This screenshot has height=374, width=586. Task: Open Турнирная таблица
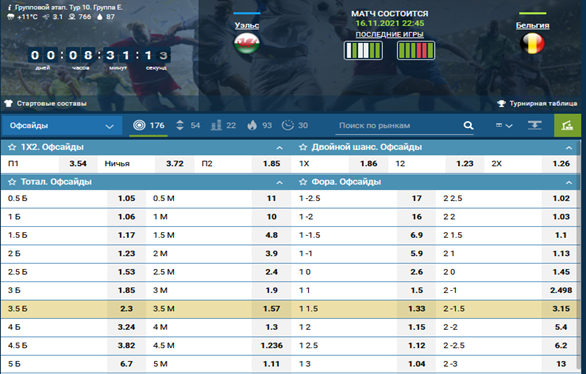[x=537, y=103]
